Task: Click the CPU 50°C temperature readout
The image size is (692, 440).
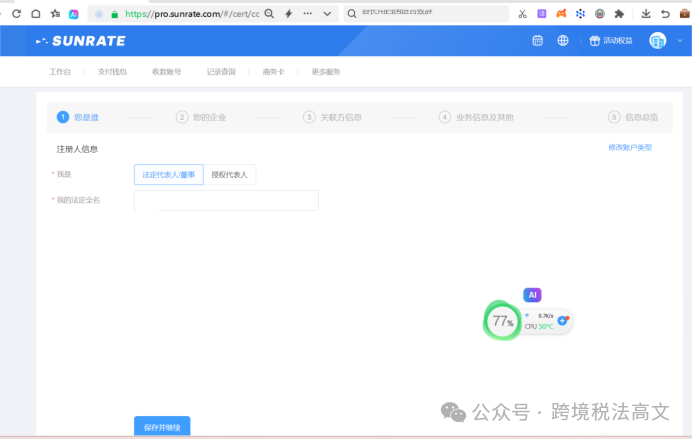Action: click(x=539, y=327)
